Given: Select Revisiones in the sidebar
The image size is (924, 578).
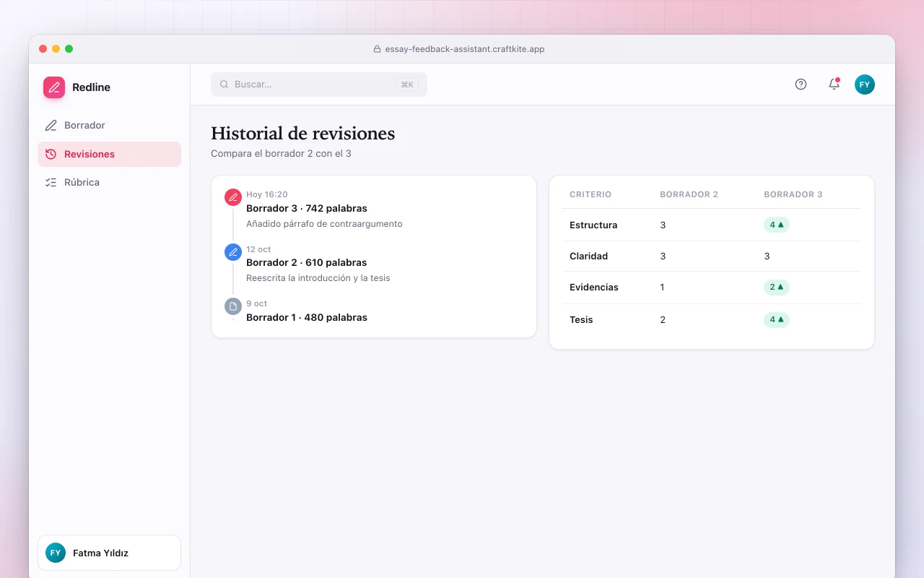Looking at the screenshot, I should tap(109, 154).
